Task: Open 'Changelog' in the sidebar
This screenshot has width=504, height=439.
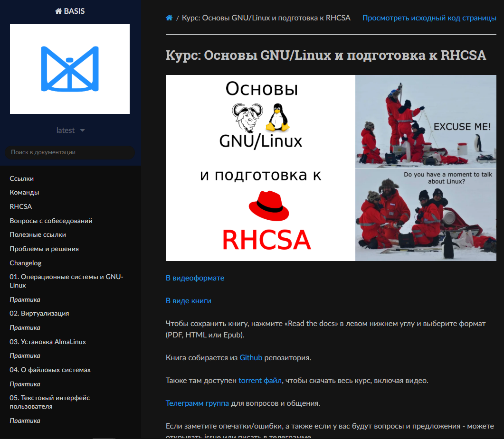Action: coord(26,263)
